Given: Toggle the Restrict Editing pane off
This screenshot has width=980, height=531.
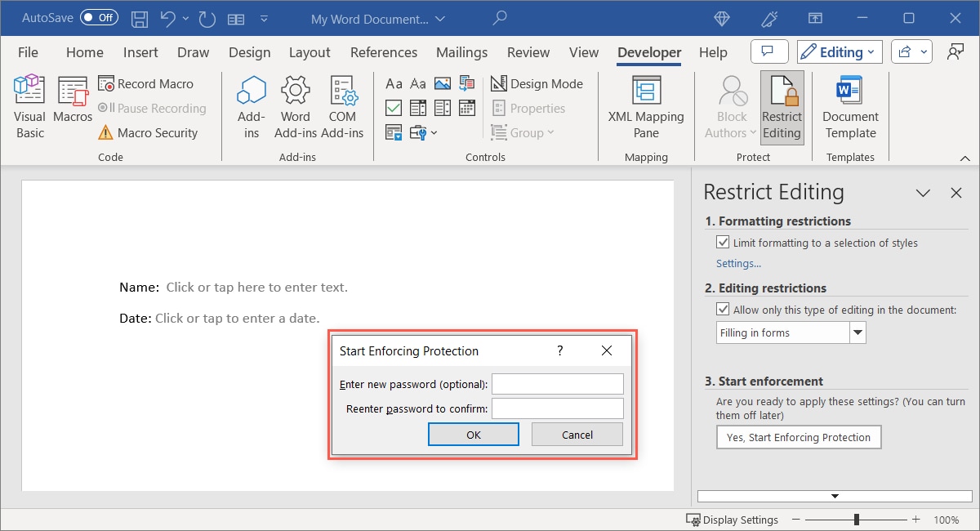Looking at the screenshot, I should (782, 106).
